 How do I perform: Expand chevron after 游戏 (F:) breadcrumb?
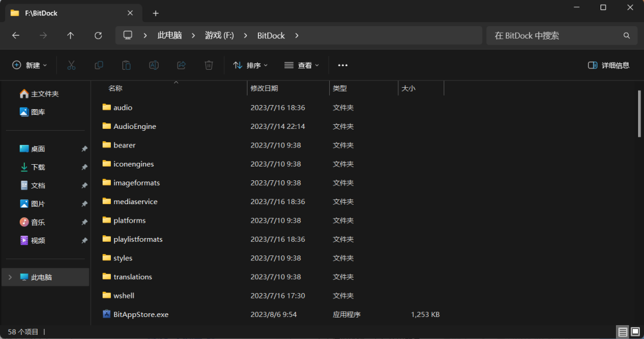tap(245, 36)
